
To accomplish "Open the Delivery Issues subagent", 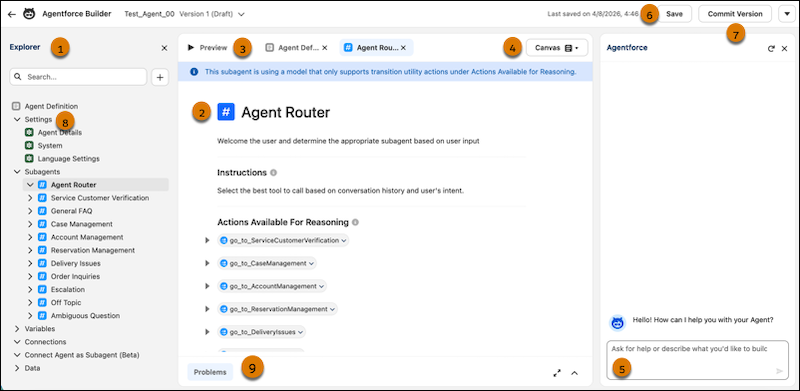I will click(x=76, y=263).
